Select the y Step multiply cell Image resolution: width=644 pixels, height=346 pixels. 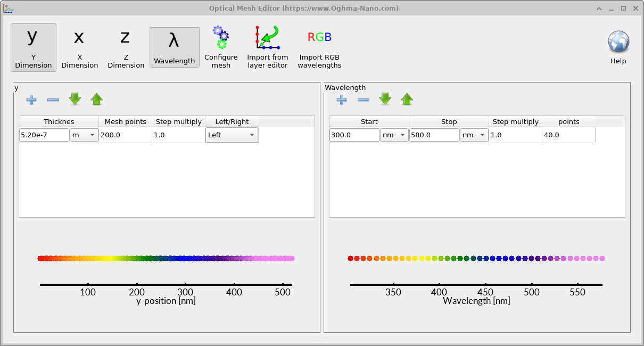coord(179,135)
